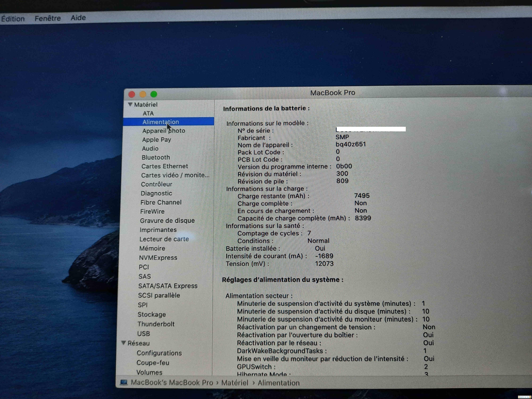532x399 pixels.
Task: Select Lecteur de carte entry
Action: click(x=164, y=239)
